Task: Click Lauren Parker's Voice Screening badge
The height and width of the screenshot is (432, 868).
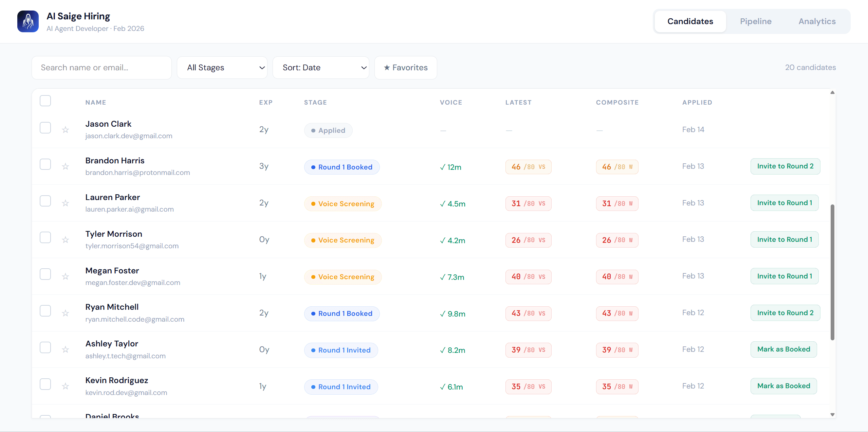Action: [x=343, y=204]
